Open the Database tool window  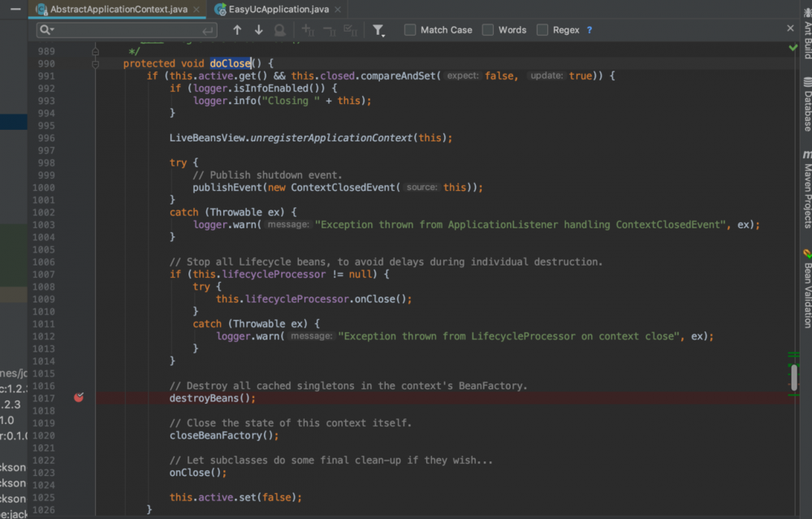806,106
